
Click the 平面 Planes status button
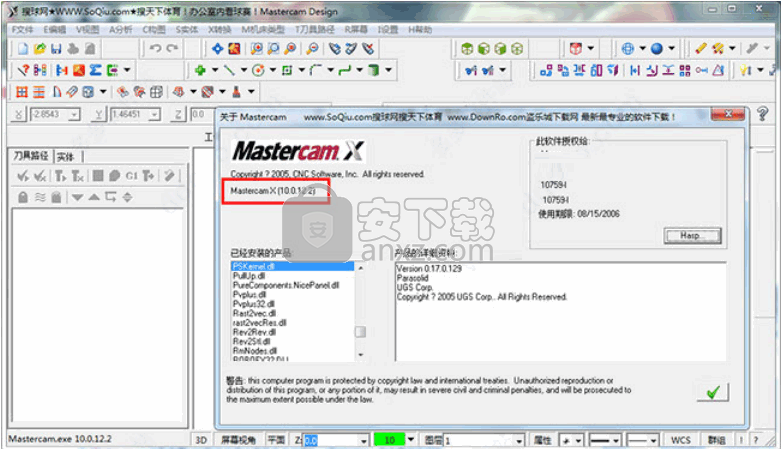click(x=276, y=440)
